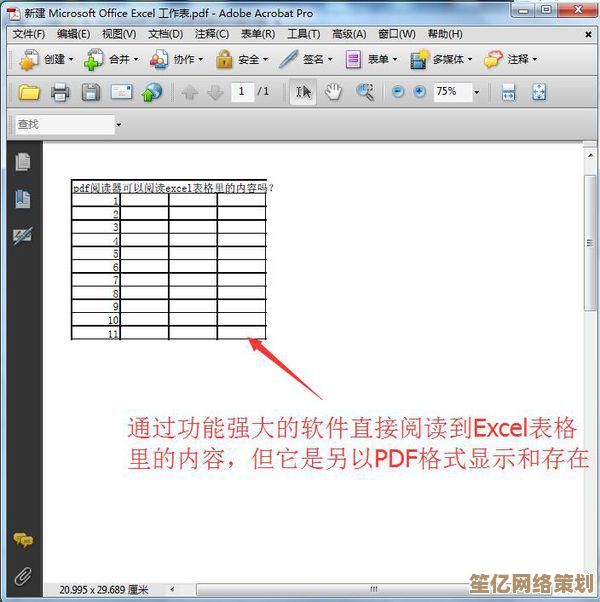Open the 窗口(W) menu
600x602 pixels.
[x=397, y=34]
